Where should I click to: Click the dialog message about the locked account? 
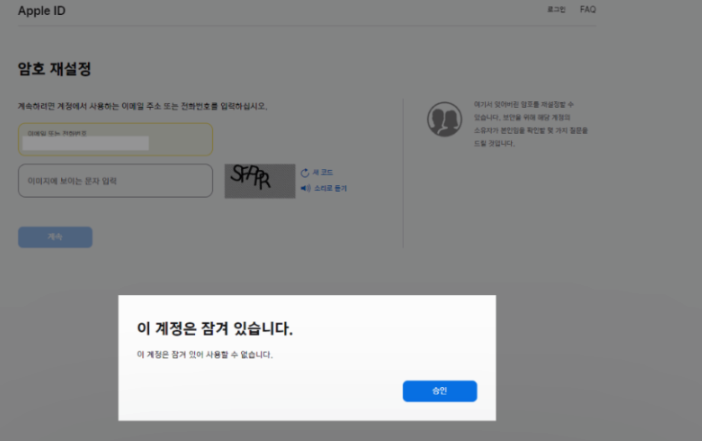[205, 355]
